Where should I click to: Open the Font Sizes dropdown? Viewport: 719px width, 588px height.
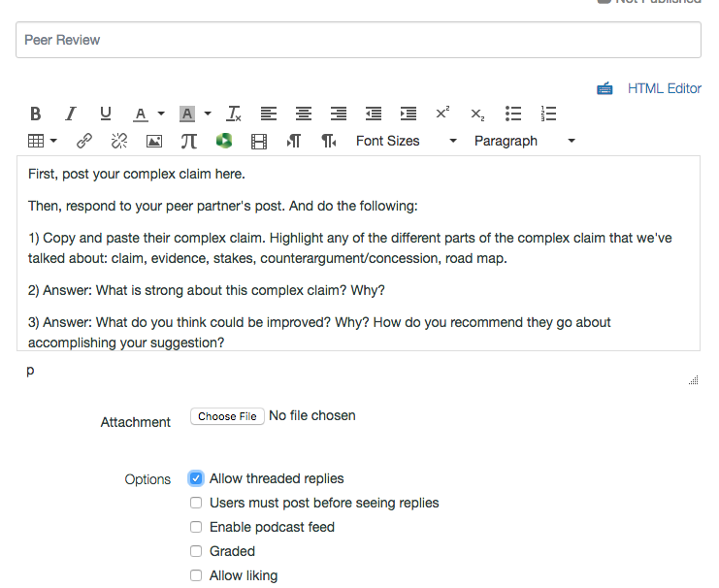click(406, 141)
